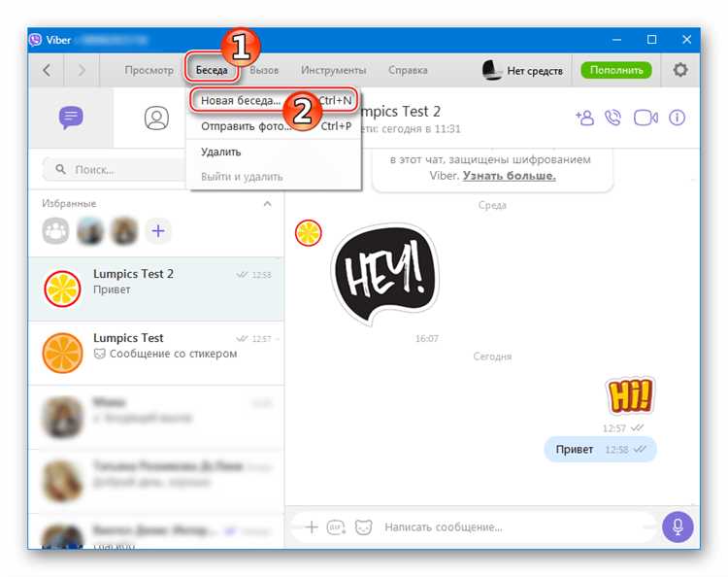Open the chats list tab icon
Screen dimensions: 728x577
click(71, 118)
